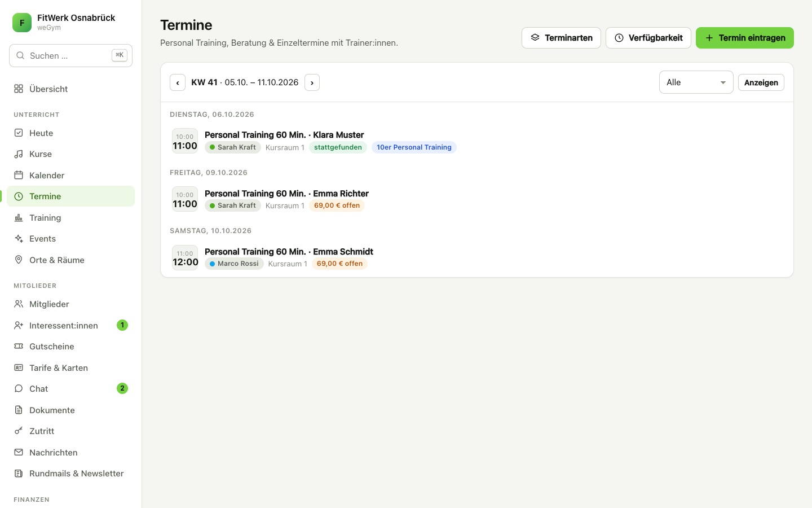Viewport: 812px width, 508px height.
Task: Click the Chat speech bubble icon
Action: coord(19,388)
